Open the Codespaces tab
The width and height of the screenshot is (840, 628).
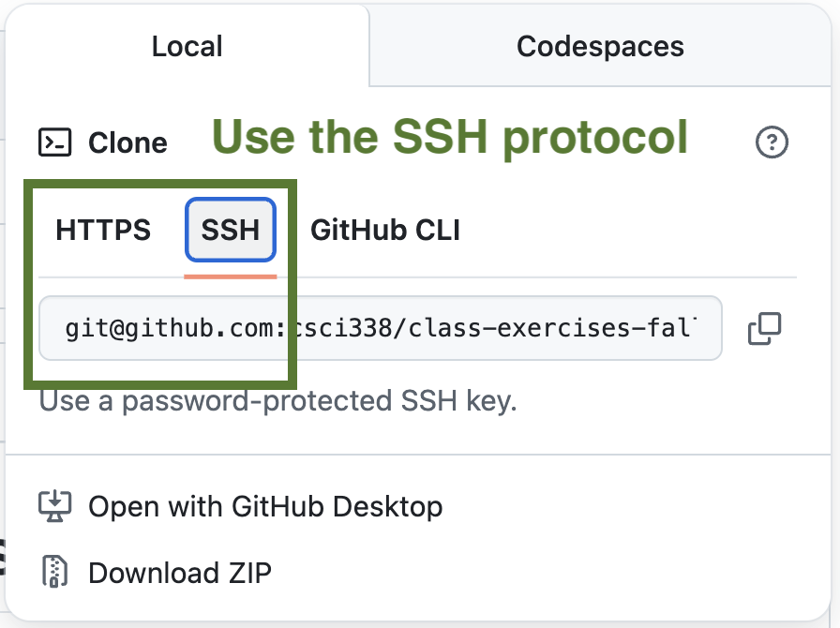click(x=600, y=46)
